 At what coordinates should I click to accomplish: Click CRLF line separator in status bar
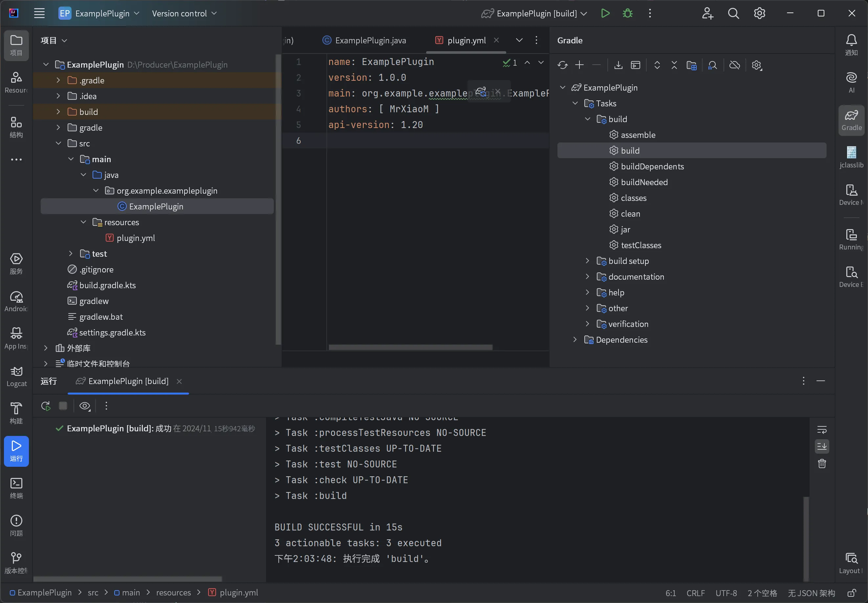click(695, 593)
